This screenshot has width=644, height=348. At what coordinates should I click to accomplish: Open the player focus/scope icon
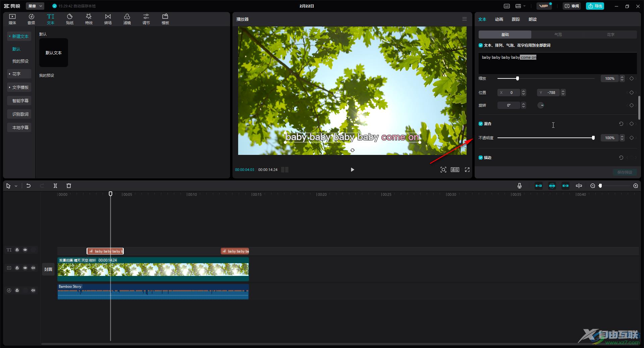[443, 170]
